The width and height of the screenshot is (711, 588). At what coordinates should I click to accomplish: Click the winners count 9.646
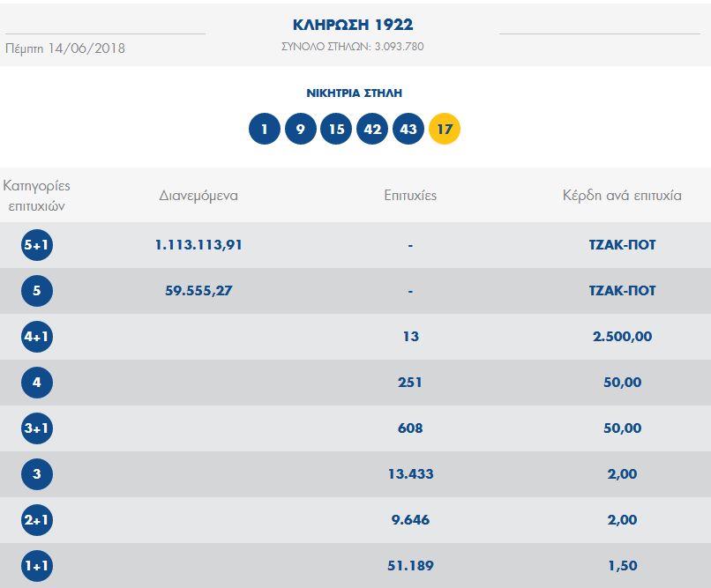point(410,519)
